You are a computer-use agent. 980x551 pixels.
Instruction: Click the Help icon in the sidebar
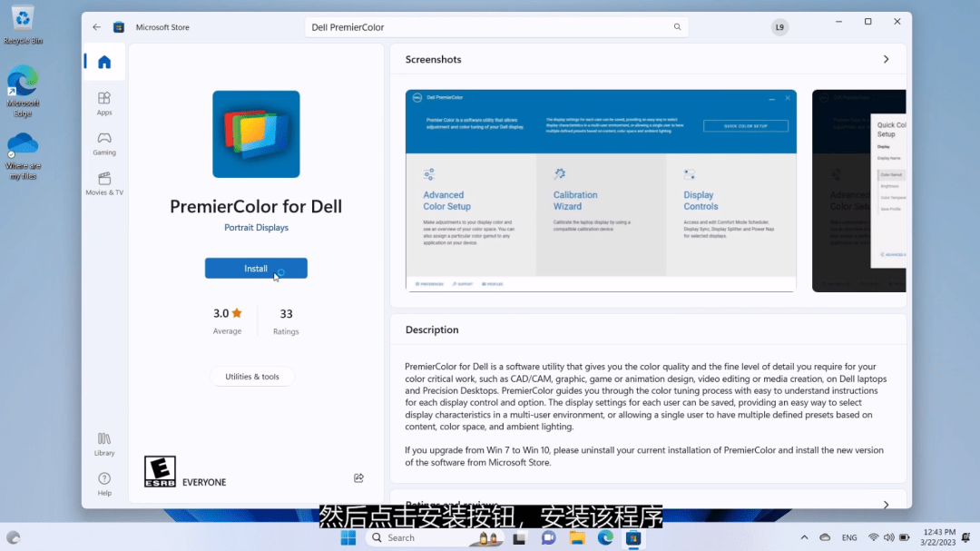(x=103, y=481)
